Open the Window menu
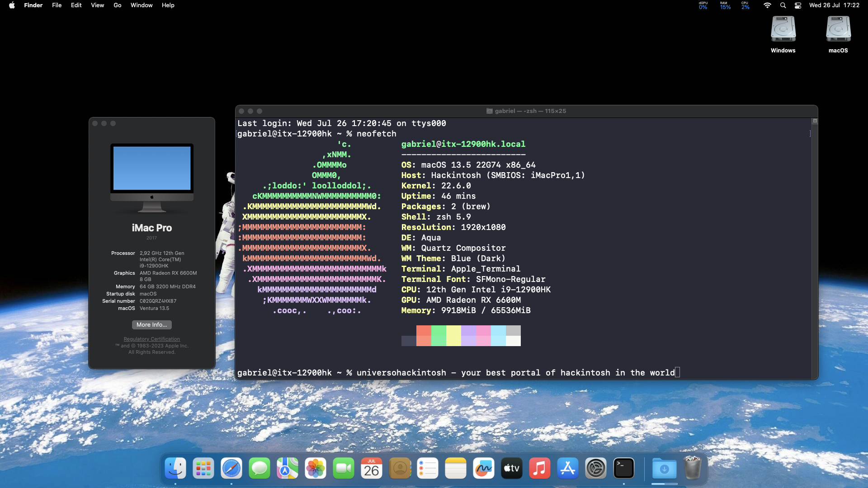The height and width of the screenshot is (488, 868). tap(142, 5)
